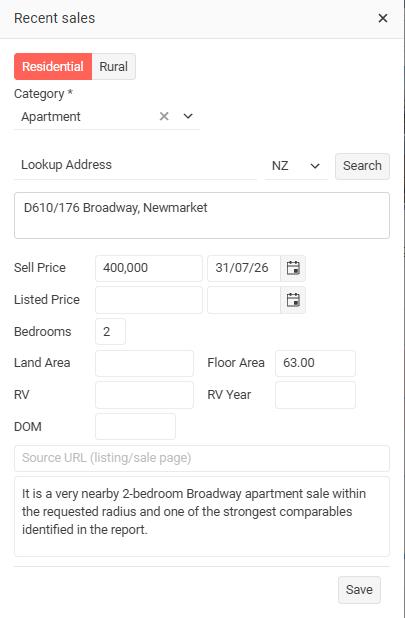Open the Listed Price date calendar icon
405x618 pixels.
click(x=293, y=300)
